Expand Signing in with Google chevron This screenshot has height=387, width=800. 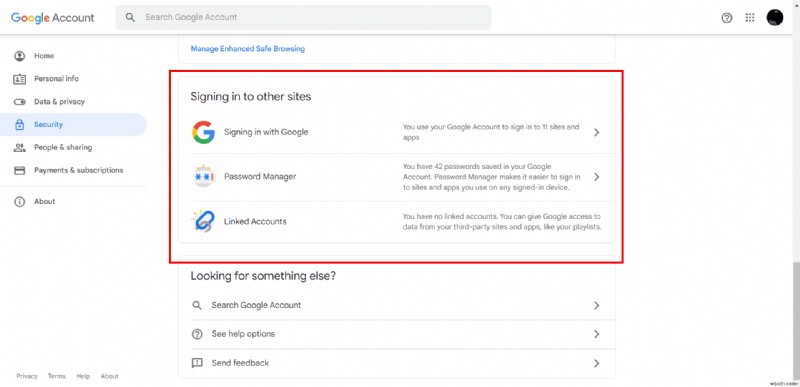click(597, 133)
